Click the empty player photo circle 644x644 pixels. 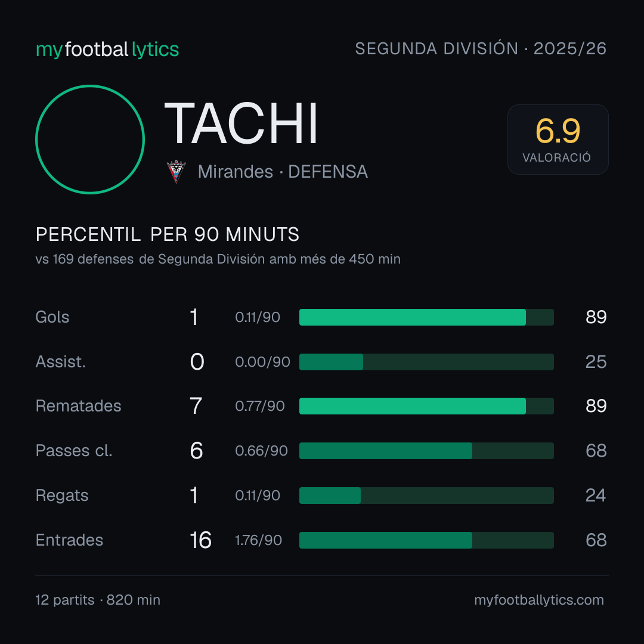pos(90,140)
